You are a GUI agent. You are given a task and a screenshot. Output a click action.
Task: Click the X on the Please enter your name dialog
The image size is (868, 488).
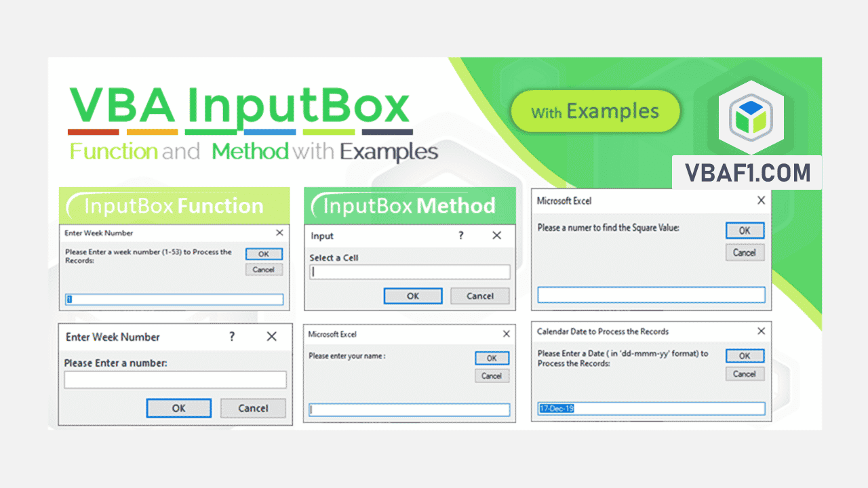505,333
